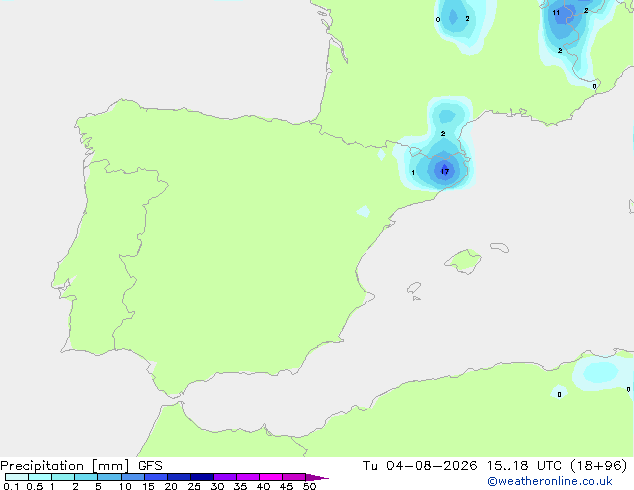This screenshot has height=490, width=634.
Task: Click the Menorca island outline on the map
Action: coord(500,247)
